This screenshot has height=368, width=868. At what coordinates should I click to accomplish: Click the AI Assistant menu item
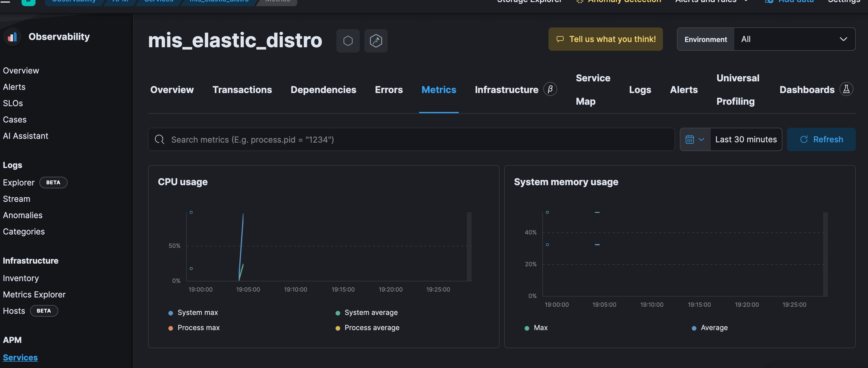[x=25, y=135]
